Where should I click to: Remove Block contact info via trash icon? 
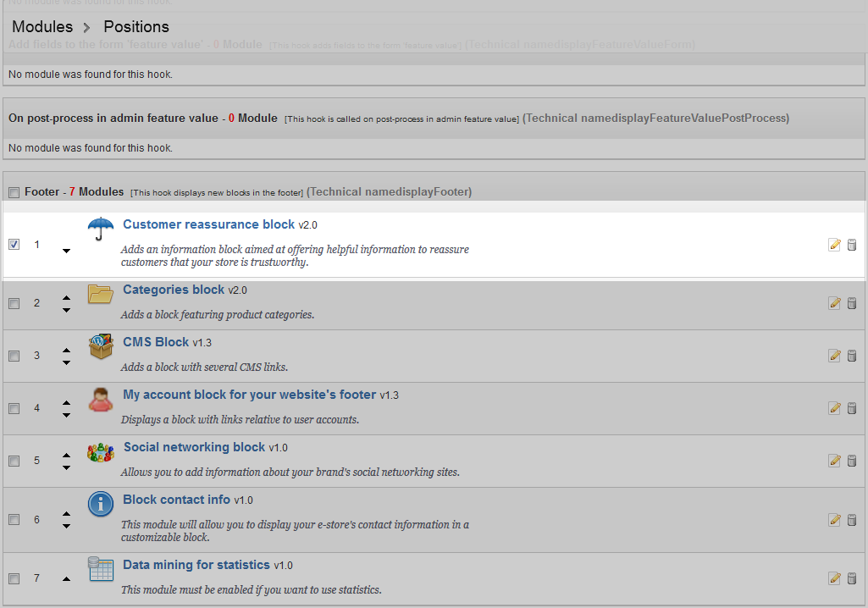852,519
